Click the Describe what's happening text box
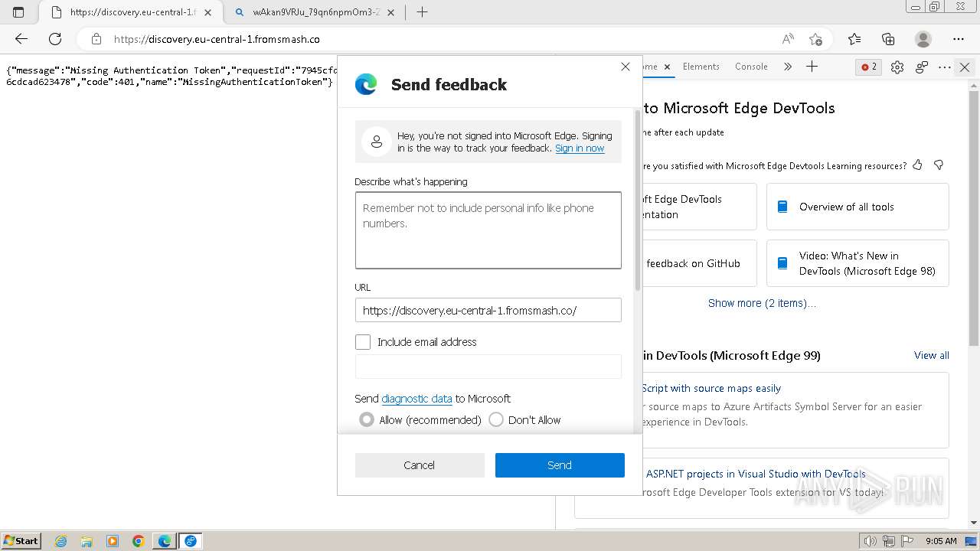Image resolution: width=980 pixels, height=551 pixels. point(488,230)
